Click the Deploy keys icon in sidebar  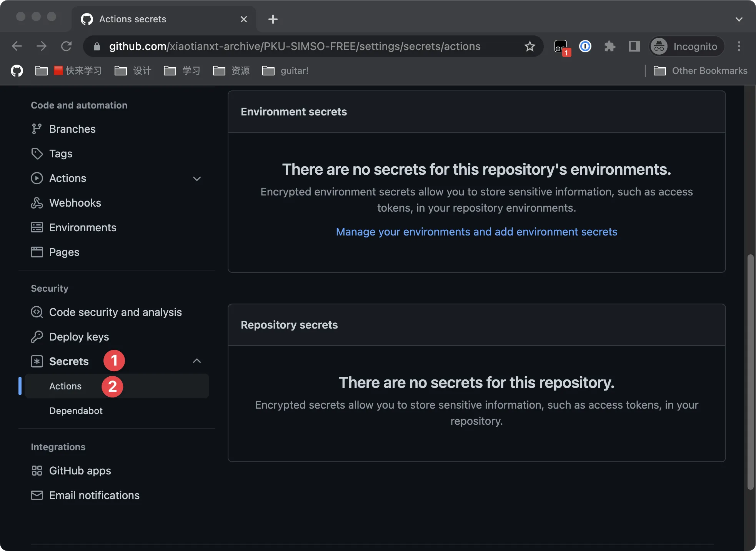37,337
